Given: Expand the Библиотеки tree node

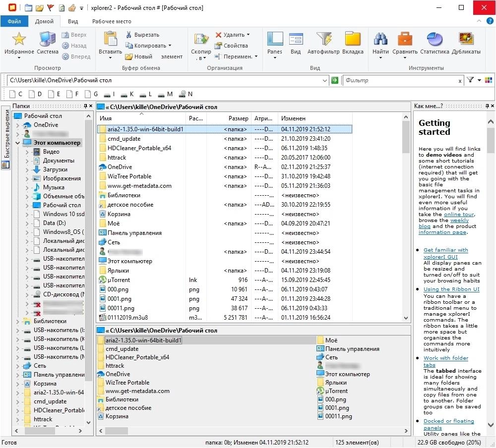Looking at the screenshot, I should pos(18,321).
